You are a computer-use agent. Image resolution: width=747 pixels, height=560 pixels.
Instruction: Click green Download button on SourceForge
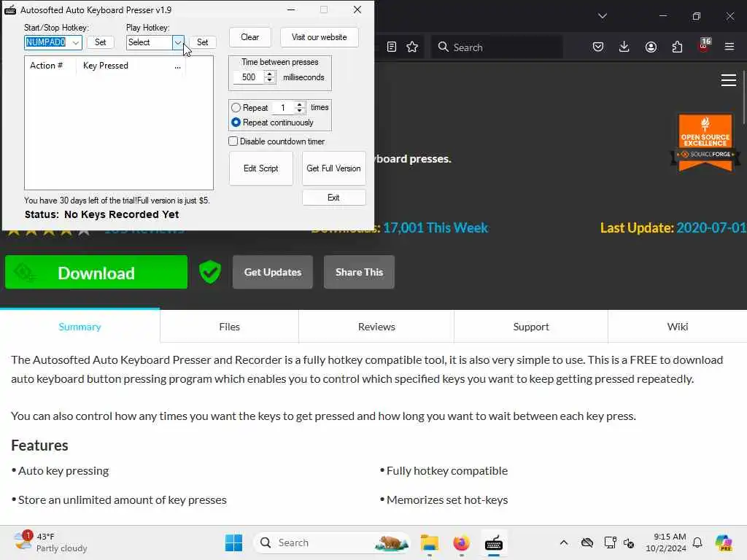[x=96, y=273]
